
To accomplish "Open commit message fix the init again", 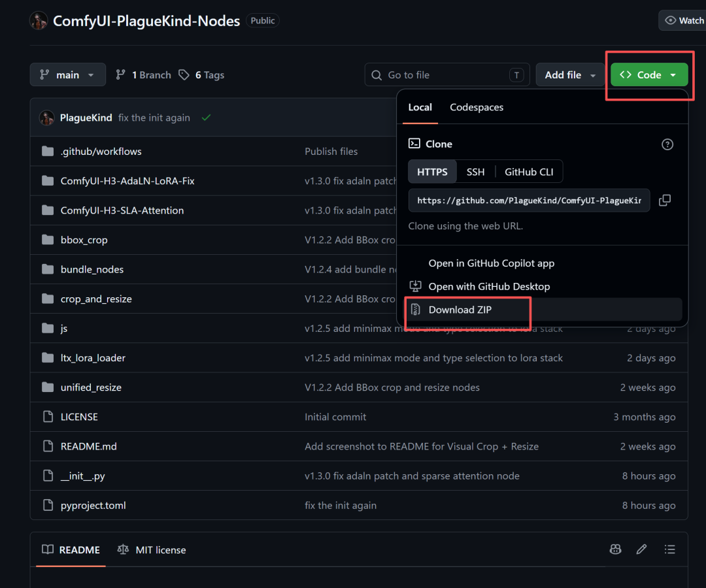I will click(x=154, y=118).
